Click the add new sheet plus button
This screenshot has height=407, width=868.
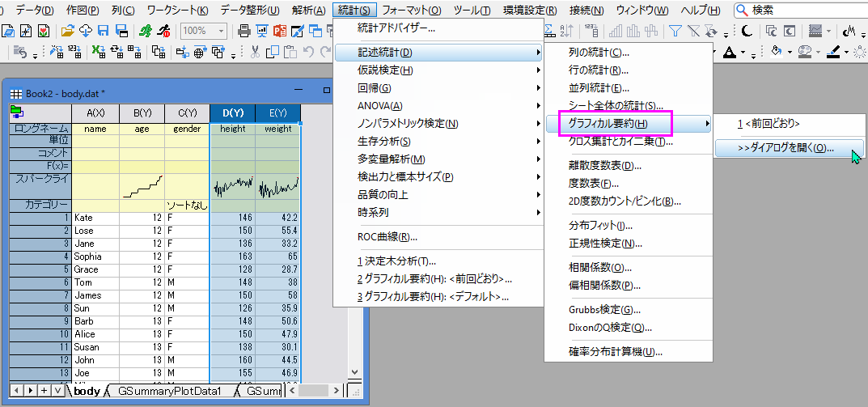(44, 391)
